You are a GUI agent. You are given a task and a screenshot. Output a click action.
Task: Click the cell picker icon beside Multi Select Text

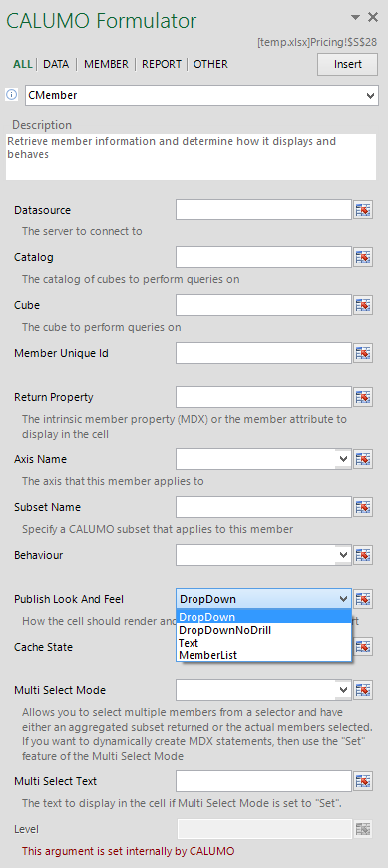pos(362,781)
